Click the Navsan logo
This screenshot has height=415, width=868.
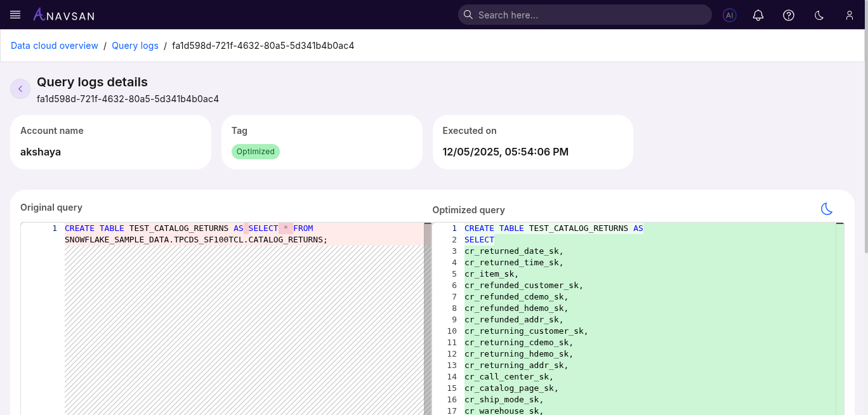pos(63,15)
